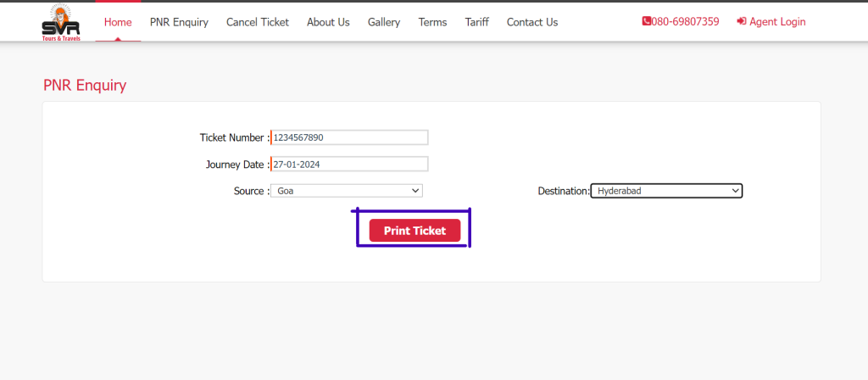Click the Journey Date input field

point(349,164)
